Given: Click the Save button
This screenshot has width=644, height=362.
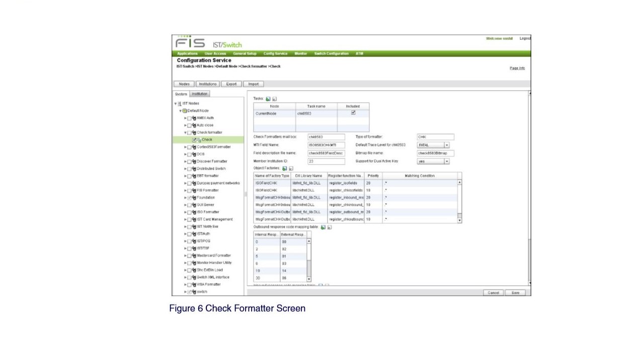Looking at the screenshot, I should tap(515, 293).
